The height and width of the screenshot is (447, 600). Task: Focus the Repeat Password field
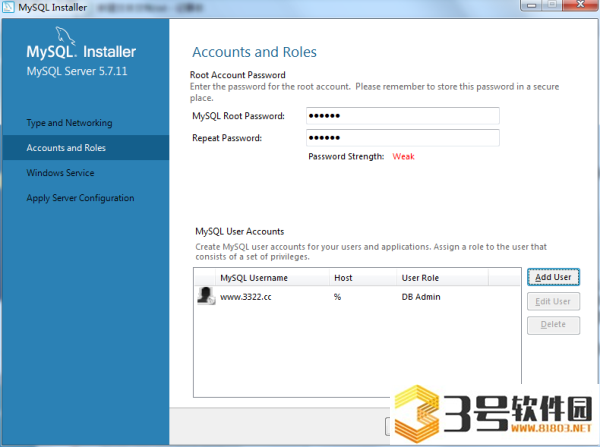[x=403, y=138]
